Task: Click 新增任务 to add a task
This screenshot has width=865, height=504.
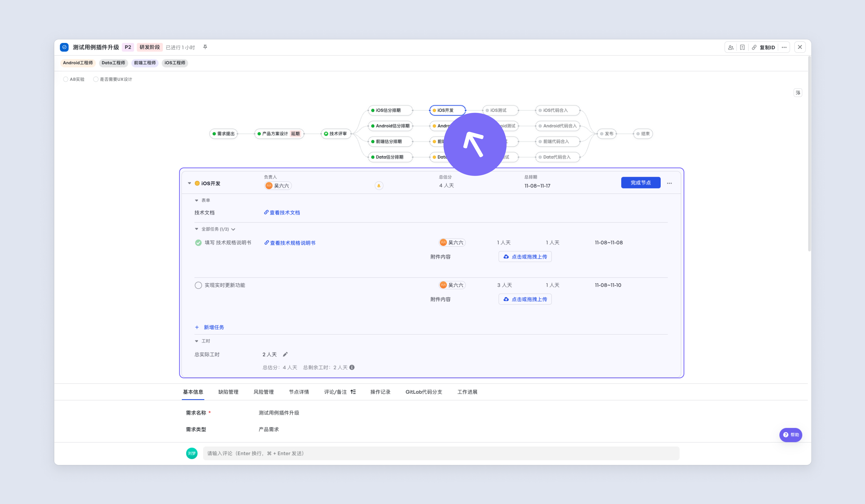Action: [209, 327]
